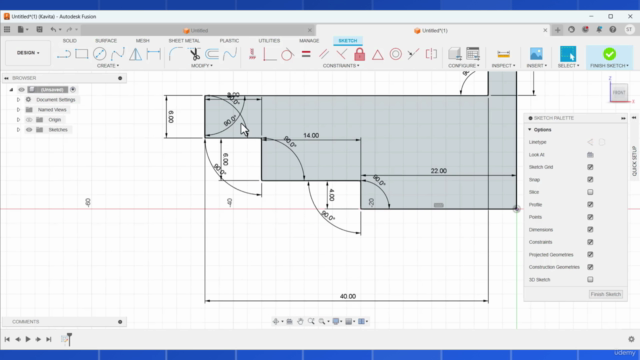Image resolution: width=640 pixels, height=360 pixels.
Task: Toggle the Projected Geometries checkbox
Action: pyautogui.click(x=590, y=254)
